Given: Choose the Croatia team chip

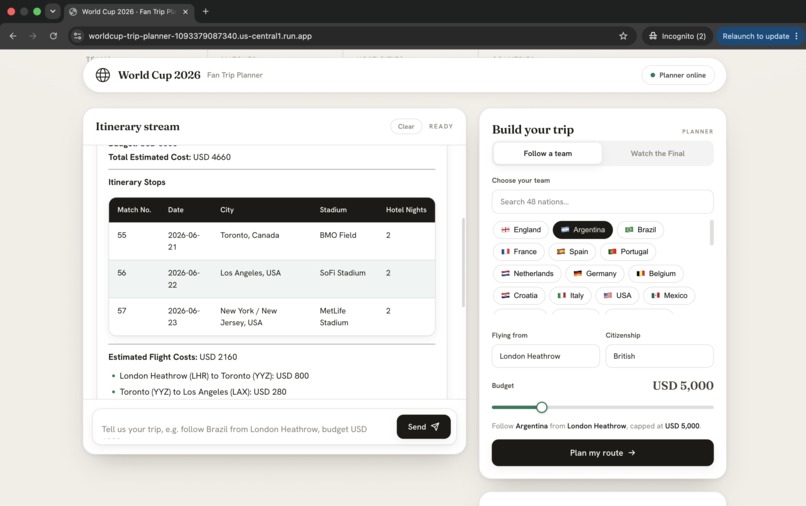Looking at the screenshot, I should click(519, 296).
